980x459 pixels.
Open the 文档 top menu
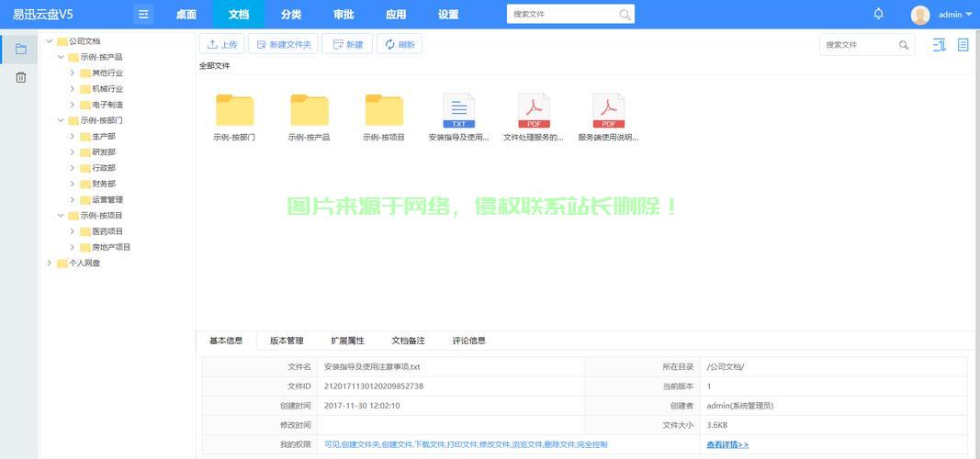pyautogui.click(x=239, y=15)
